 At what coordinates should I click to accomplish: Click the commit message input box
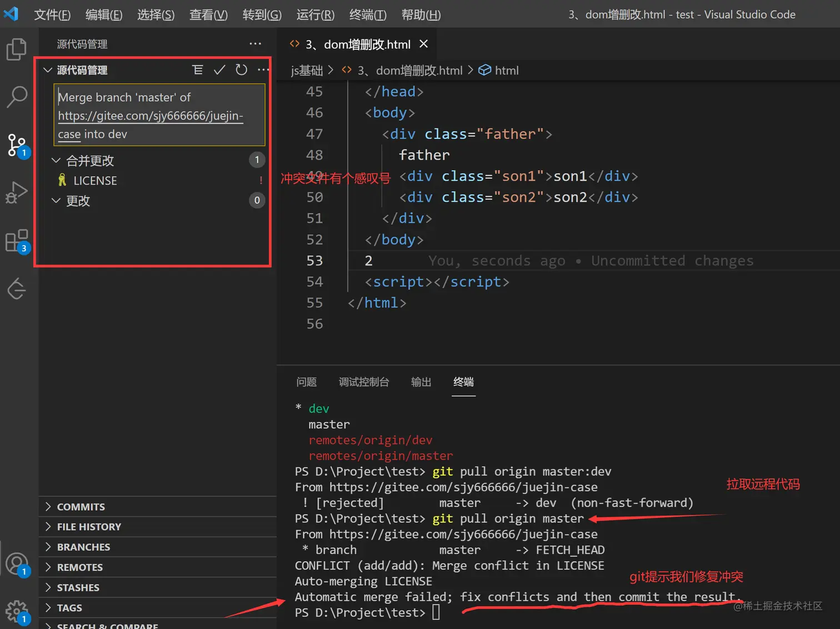(159, 115)
